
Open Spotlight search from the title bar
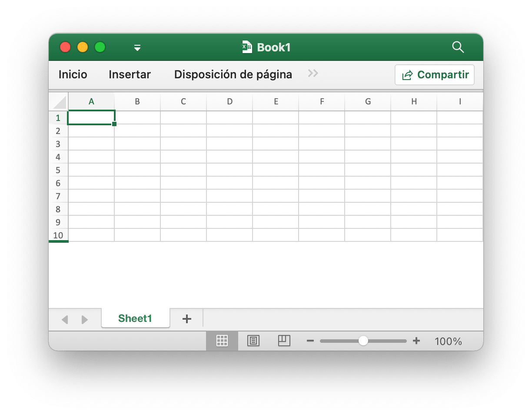458,47
